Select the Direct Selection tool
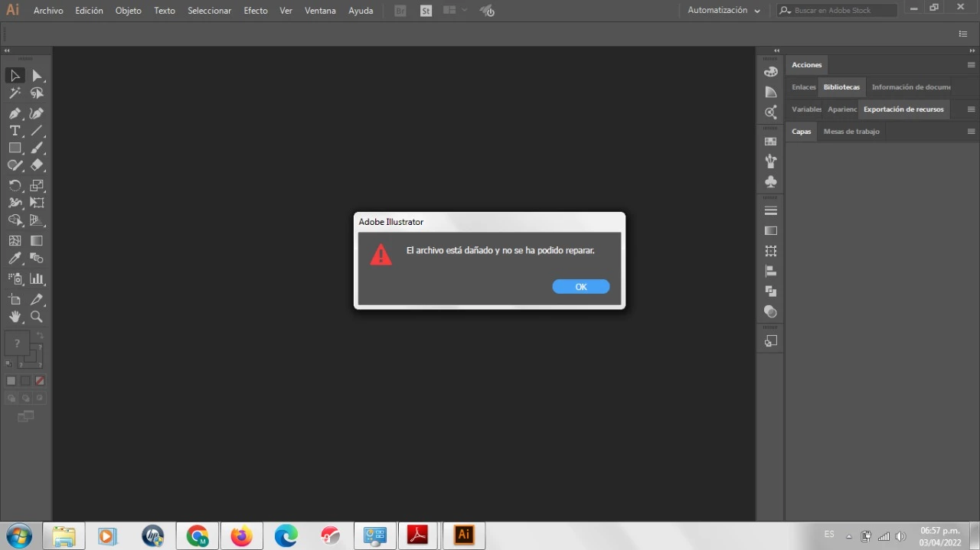This screenshot has width=980, height=550. click(x=37, y=75)
